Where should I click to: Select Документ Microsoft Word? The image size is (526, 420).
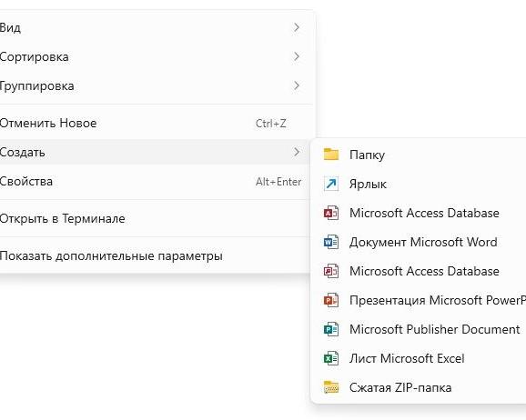pos(420,242)
